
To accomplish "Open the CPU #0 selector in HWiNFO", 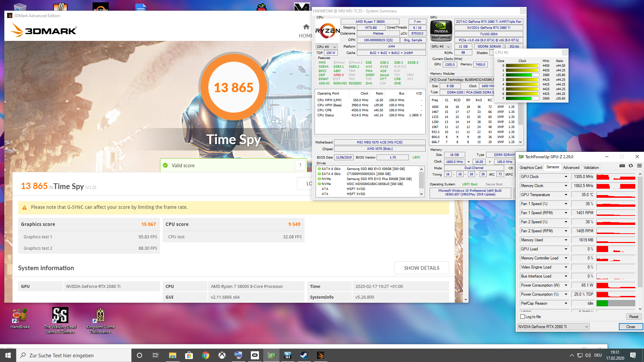I will (x=326, y=47).
